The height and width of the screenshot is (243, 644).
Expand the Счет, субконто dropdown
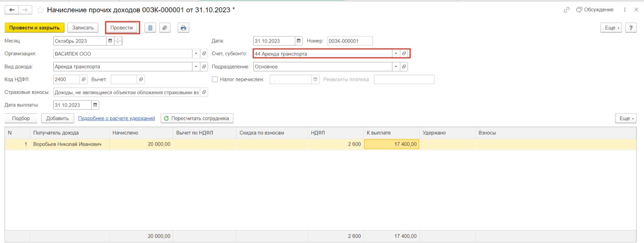coord(396,54)
